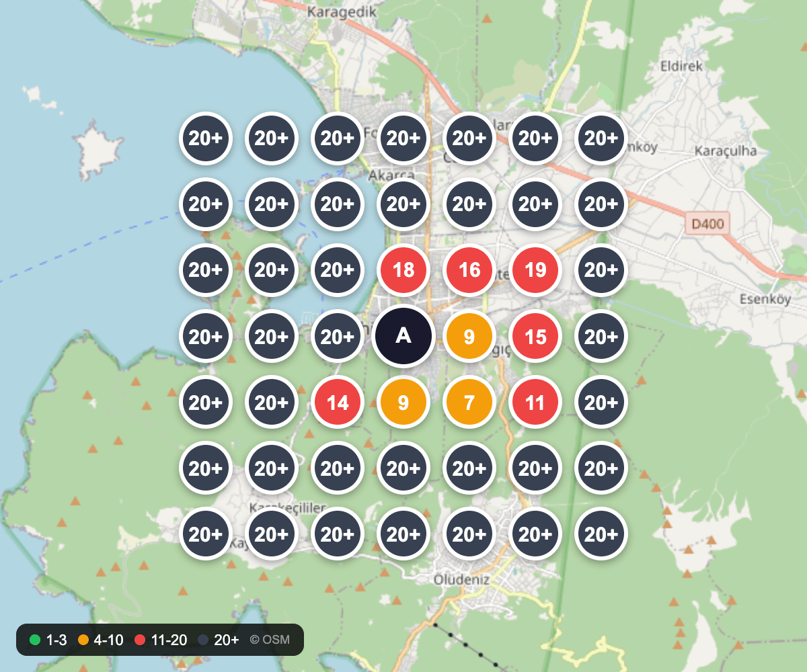Click the orange 9 marker right of A
This screenshot has height=672, width=807.
(469, 336)
